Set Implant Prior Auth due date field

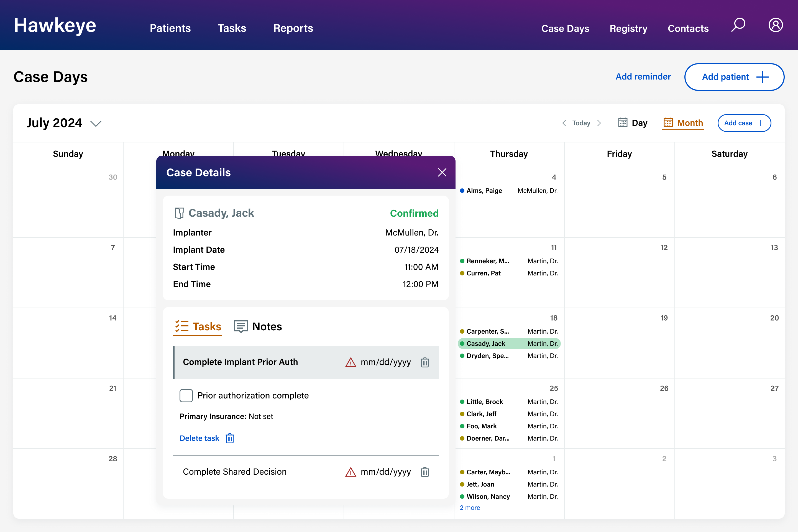coord(385,362)
